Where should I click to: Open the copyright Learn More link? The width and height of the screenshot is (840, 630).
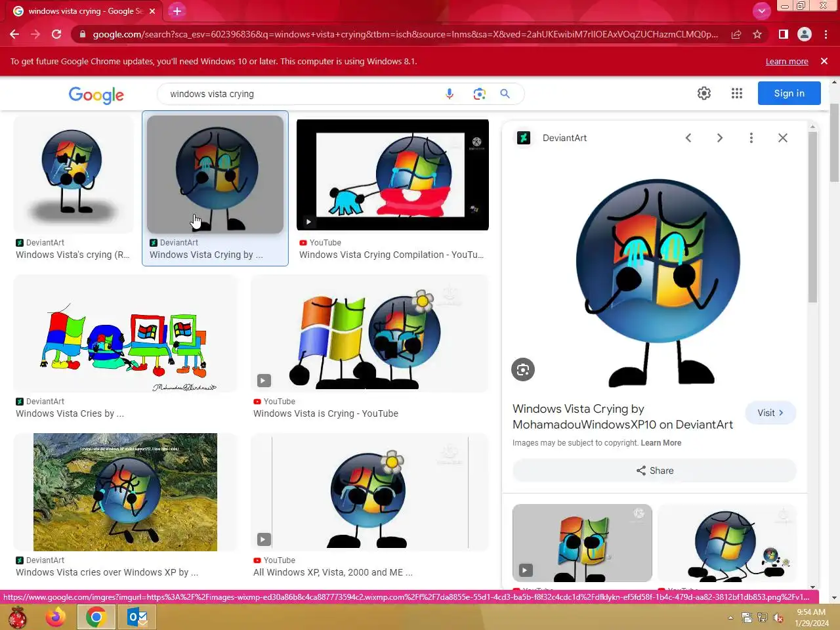[x=661, y=443]
